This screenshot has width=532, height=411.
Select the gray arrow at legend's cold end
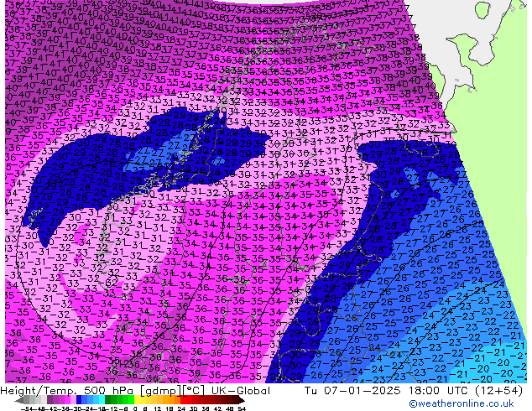19,400
